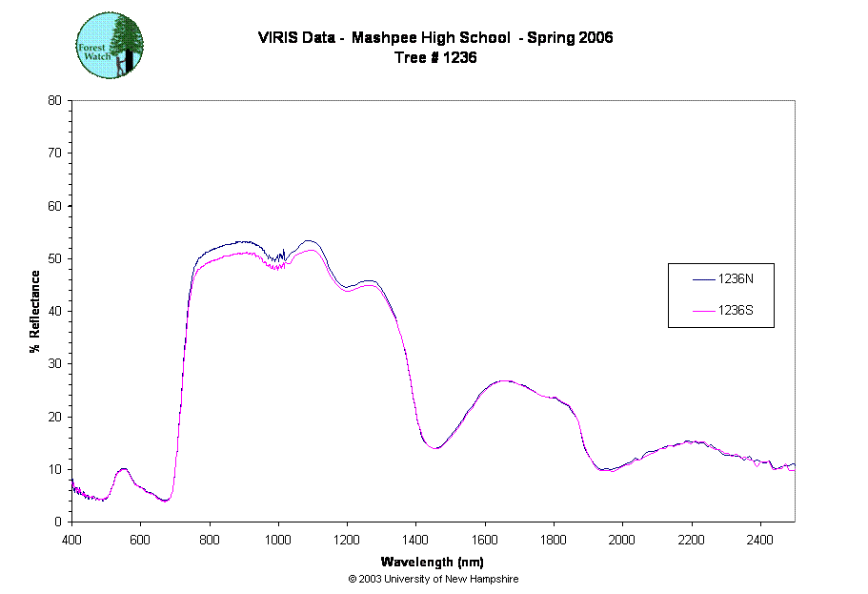Click the deep trough after the first plateau
This screenshot has width=868, height=594.
pyautogui.click(x=434, y=447)
